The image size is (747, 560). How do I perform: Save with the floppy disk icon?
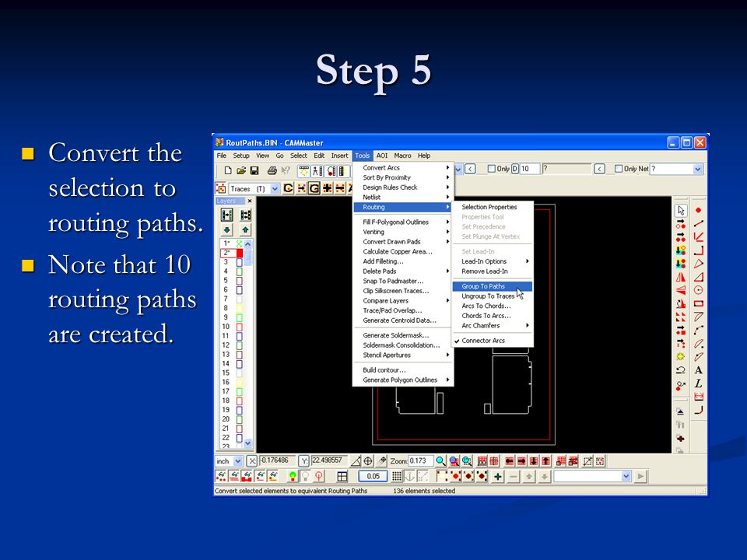pos(254,170)
